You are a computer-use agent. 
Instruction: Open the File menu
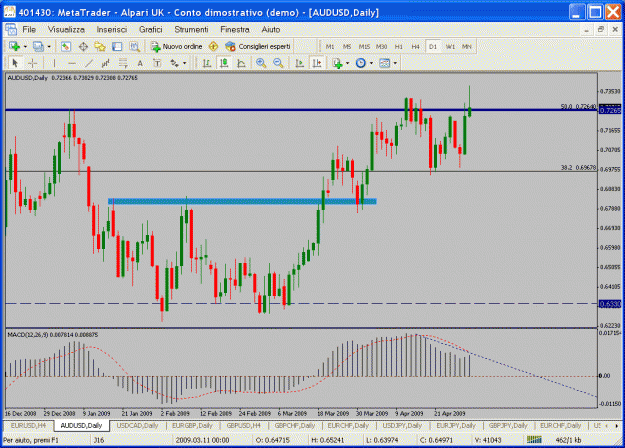29,29
